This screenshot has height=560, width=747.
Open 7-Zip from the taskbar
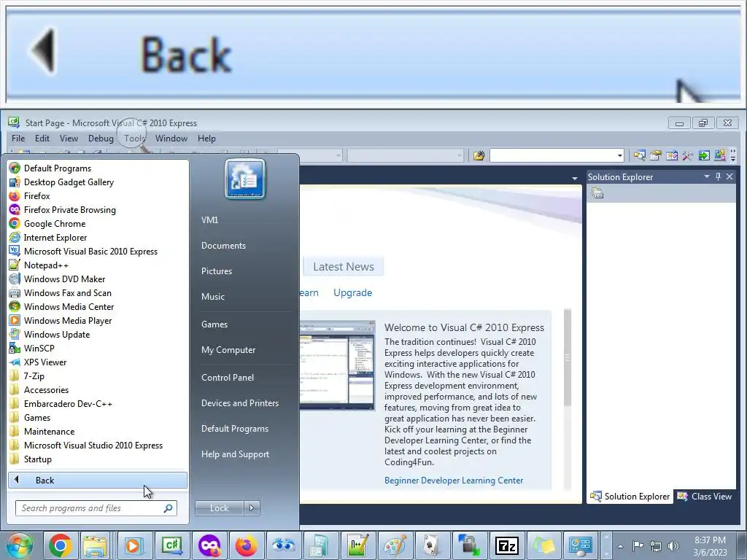tap(506, 545)
